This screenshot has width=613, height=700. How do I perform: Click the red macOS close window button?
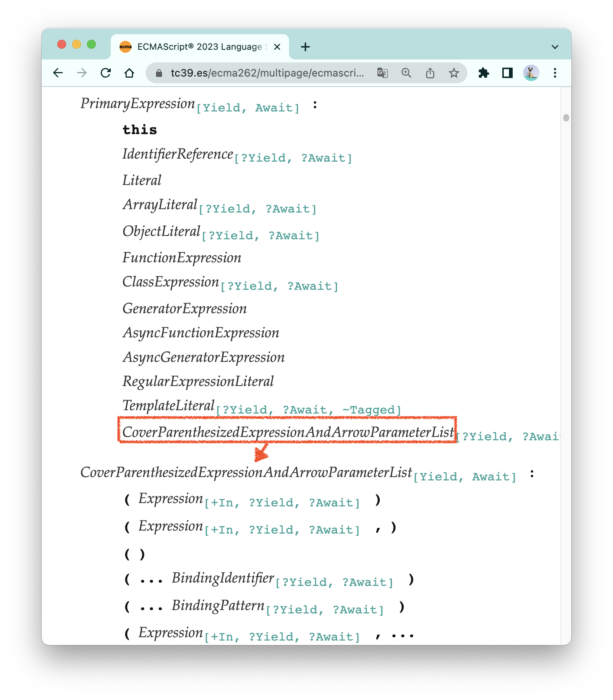(62, 45)
